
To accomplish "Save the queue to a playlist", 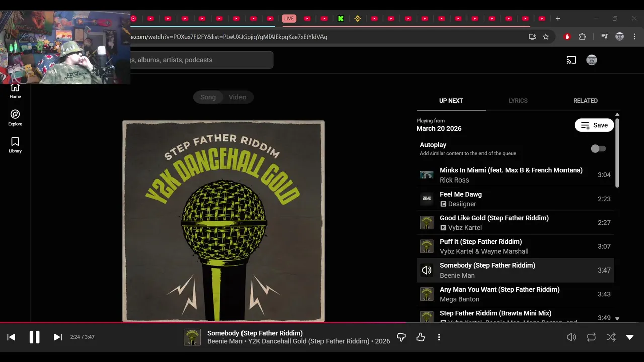I will click(x=594, y=125).
